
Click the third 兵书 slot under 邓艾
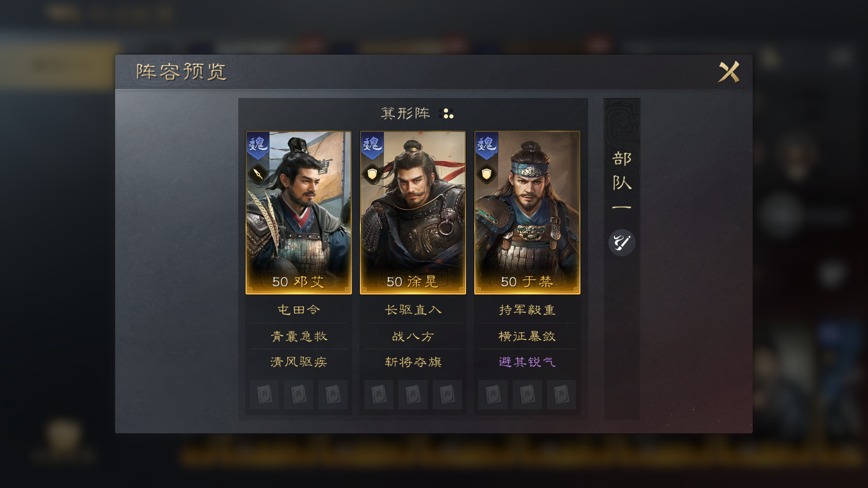point(333,394)
